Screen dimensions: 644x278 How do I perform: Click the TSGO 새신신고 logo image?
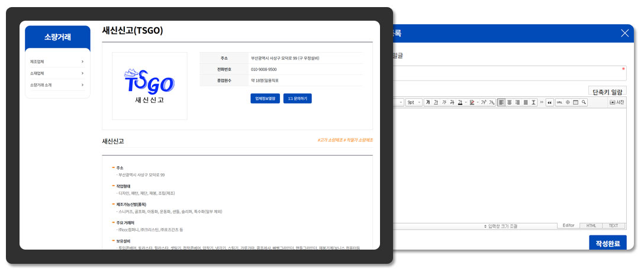coord(150,86)
